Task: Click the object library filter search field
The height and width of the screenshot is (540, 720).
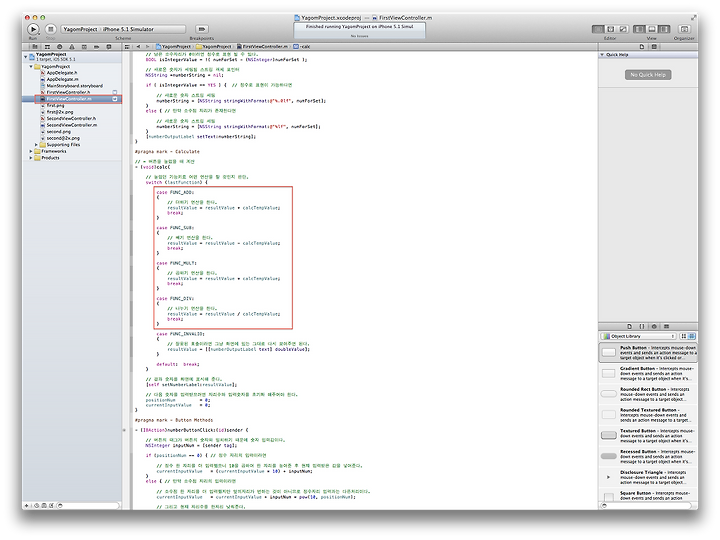Action: coord(647,506)
